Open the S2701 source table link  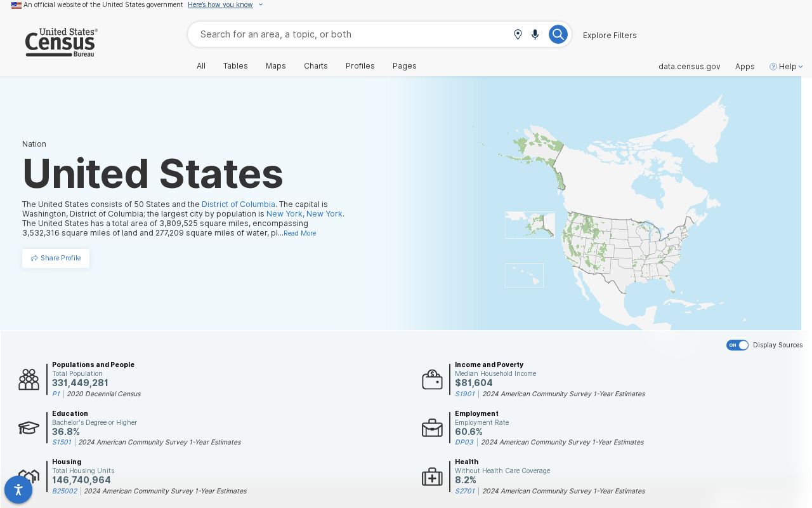465,491
